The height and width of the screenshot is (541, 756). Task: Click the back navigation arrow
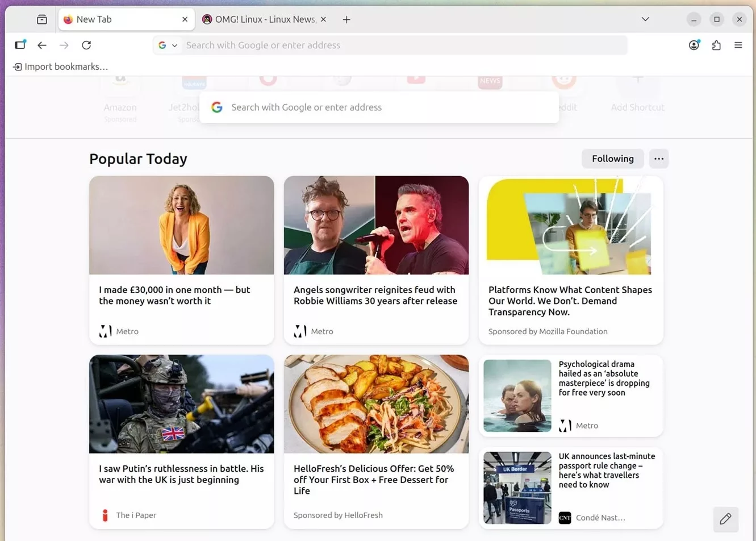pos(41,45)
